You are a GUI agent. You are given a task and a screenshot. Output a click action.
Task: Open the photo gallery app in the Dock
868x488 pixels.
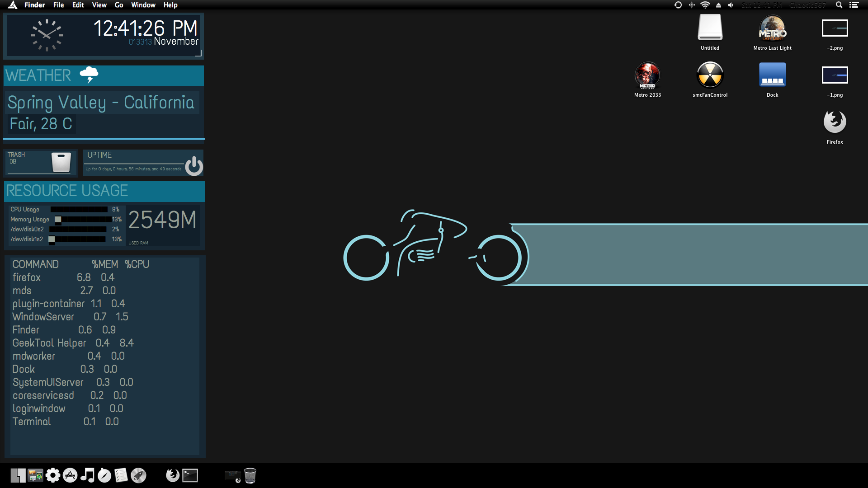point(35,475)
